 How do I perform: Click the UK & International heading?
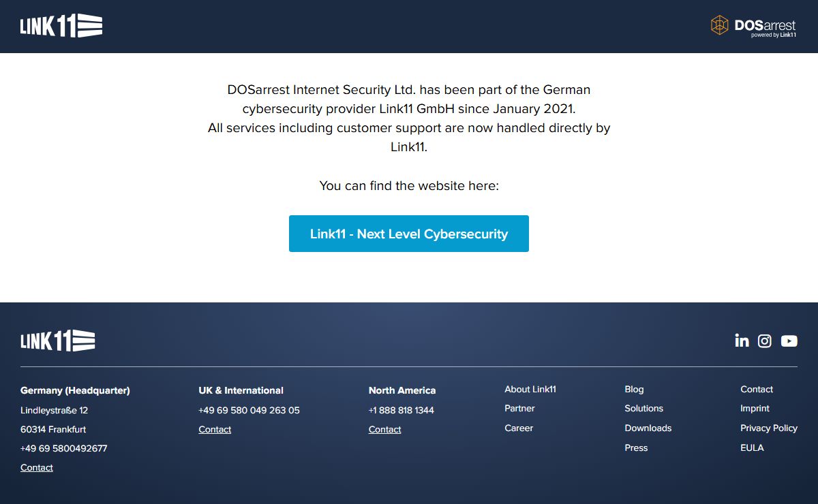(x=241, y=390)
